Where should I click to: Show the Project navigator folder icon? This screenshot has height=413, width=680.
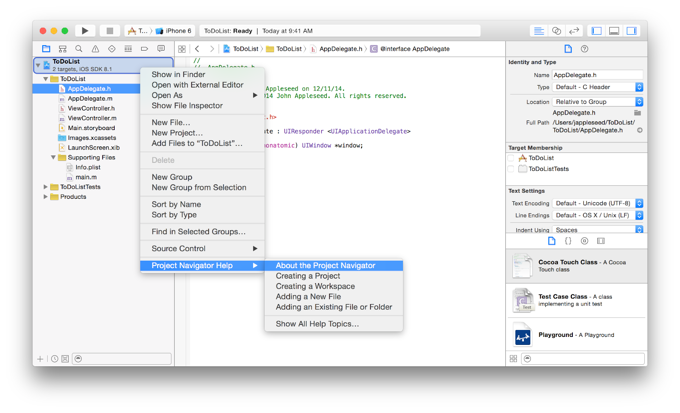46,49
